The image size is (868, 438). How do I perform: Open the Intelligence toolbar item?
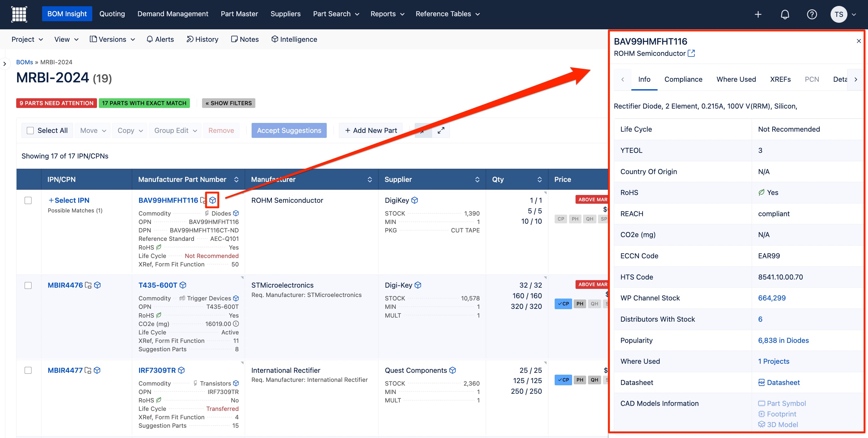[294, 39]
